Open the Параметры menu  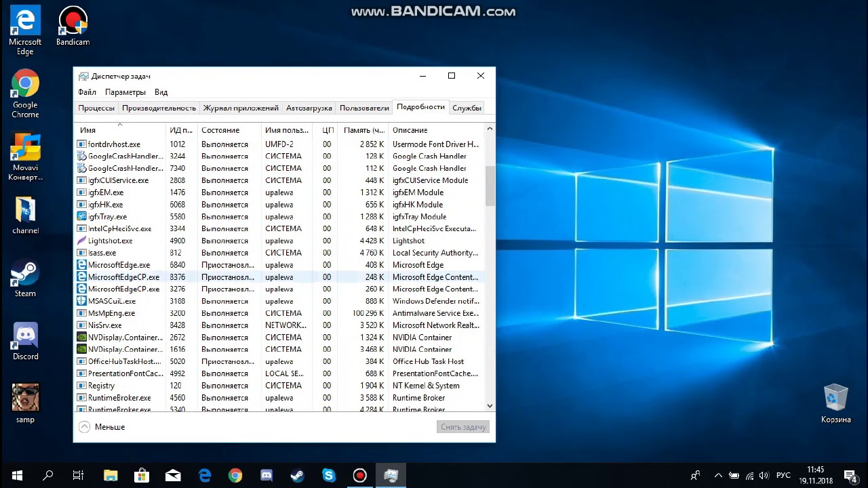125,92
